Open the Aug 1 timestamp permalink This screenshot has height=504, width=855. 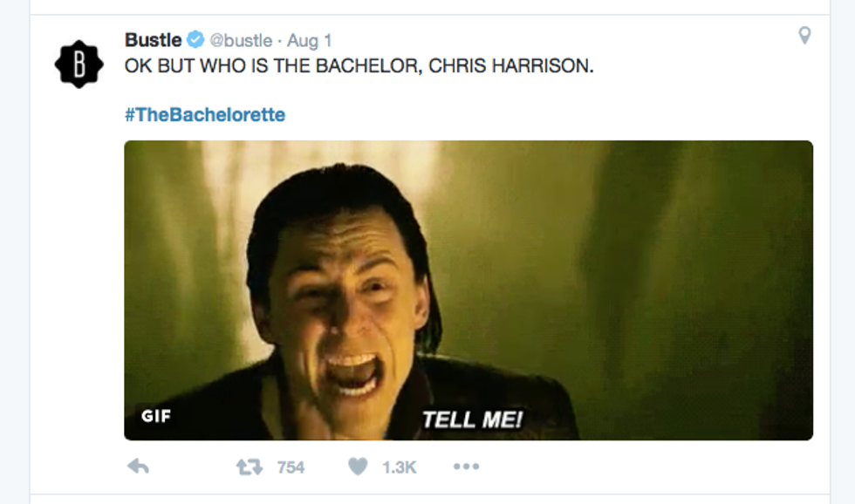[x=309, y=40]
